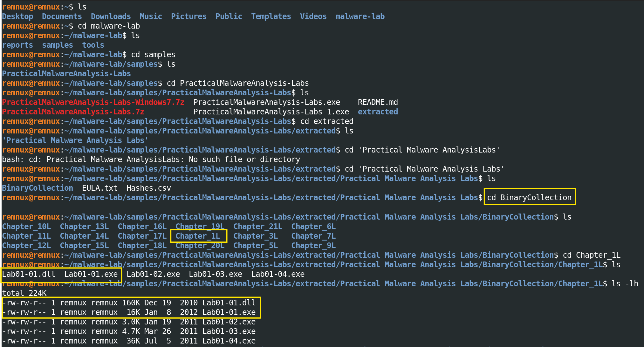Click the Music directory name

click(x=151, y=17)
